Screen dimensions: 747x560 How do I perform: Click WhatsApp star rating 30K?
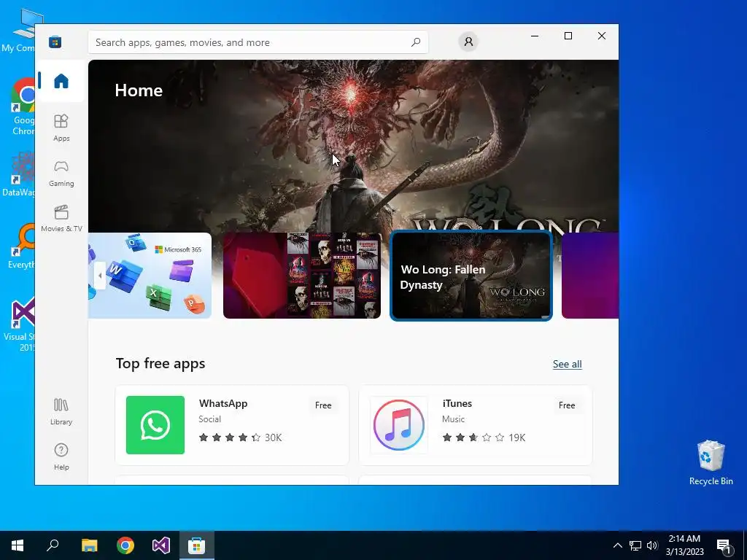pyautogui.click(x=240, y=437)
